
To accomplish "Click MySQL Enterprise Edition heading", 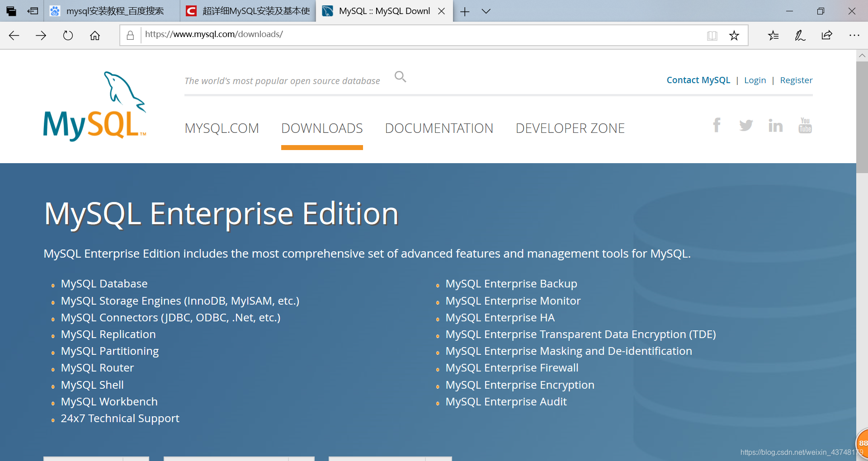I will (222, 214).
